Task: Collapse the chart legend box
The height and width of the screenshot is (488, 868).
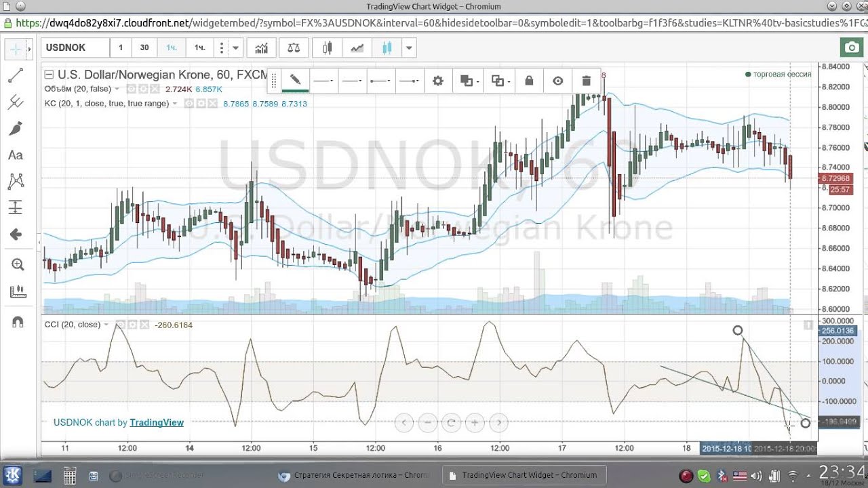Action: pos(49,75)
